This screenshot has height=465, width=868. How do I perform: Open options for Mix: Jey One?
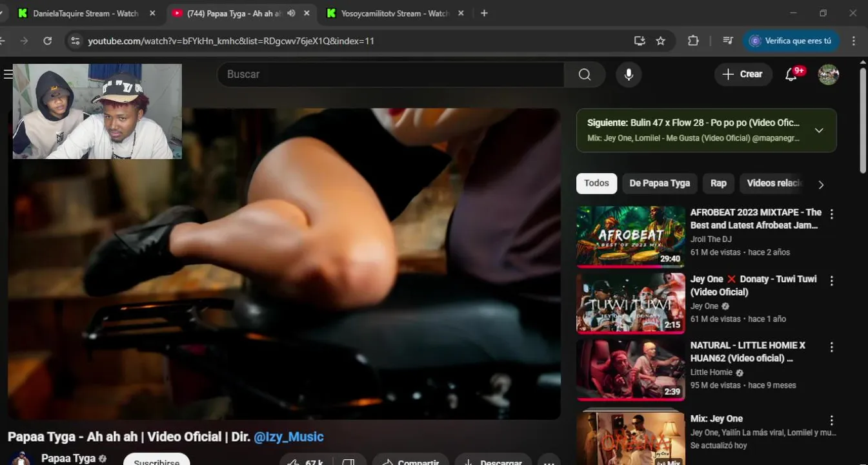(832, 420)
